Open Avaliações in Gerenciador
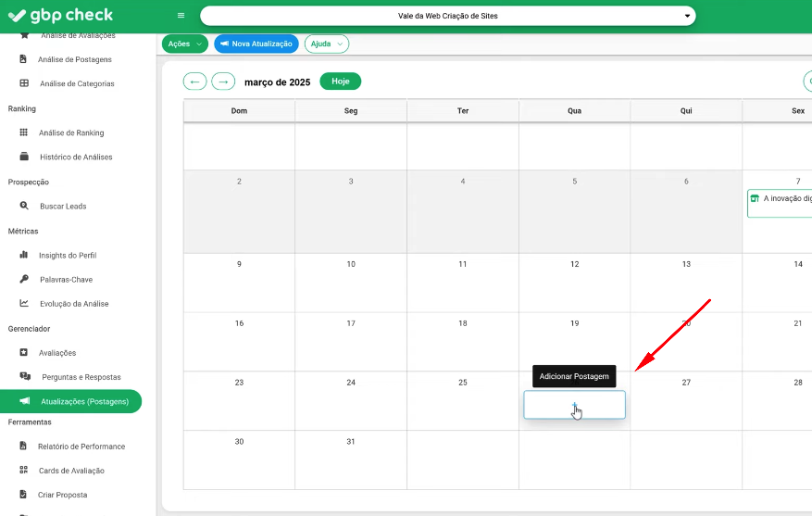The width and height of the screenshot is (812, 516). (x=57, y=353)
